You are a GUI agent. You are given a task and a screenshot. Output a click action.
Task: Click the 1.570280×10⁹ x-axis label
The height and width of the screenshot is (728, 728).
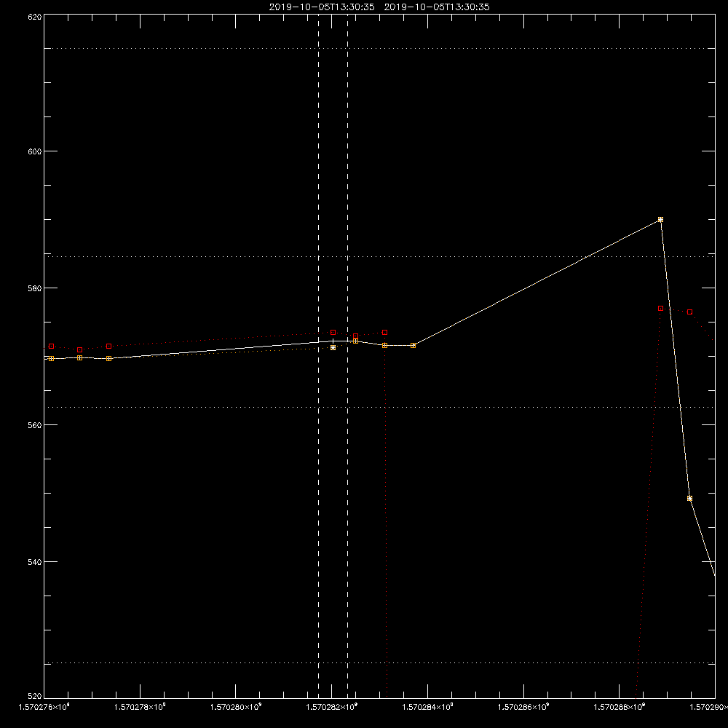point(236,707)
